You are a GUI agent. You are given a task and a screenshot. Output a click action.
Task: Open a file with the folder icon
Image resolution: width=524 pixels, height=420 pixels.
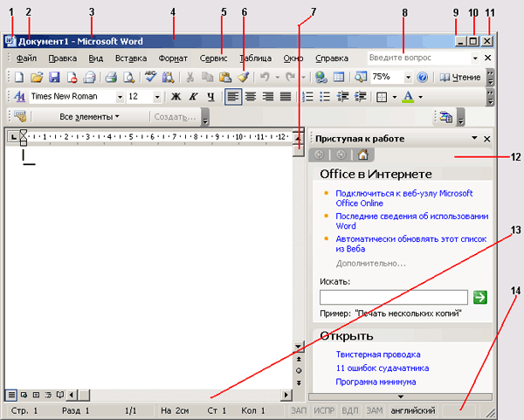pos(37,78)
